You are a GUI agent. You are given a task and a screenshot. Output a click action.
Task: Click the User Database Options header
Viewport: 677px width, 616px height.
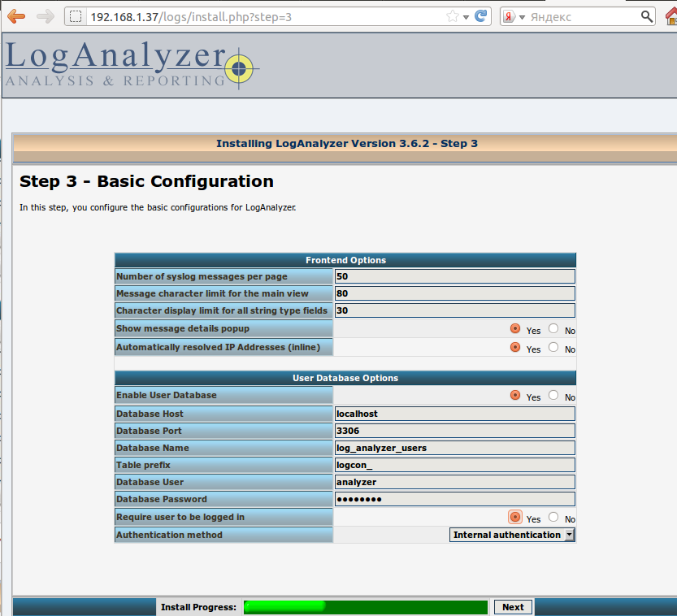pos(345,378)
